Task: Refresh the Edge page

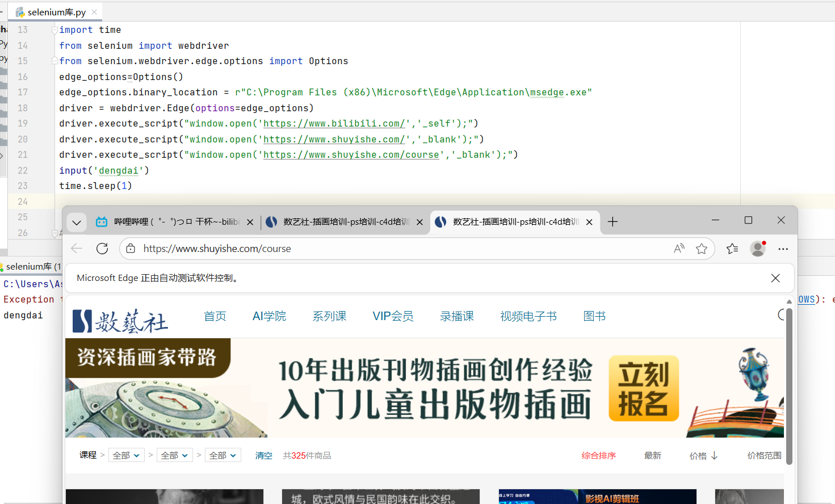Action: tap(102, 249)
